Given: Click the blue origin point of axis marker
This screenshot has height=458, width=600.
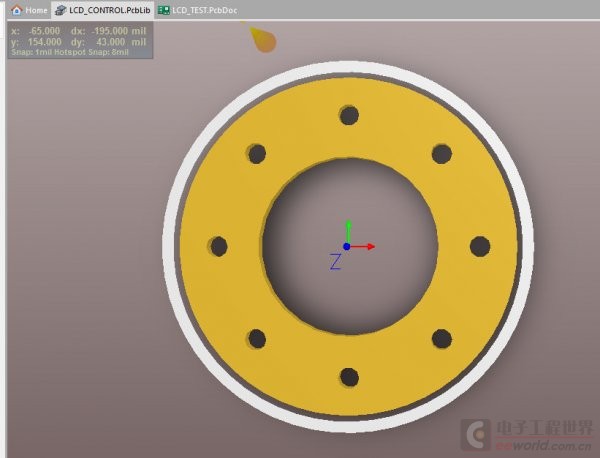Looking at the screenshot, I should coord(347,247).
